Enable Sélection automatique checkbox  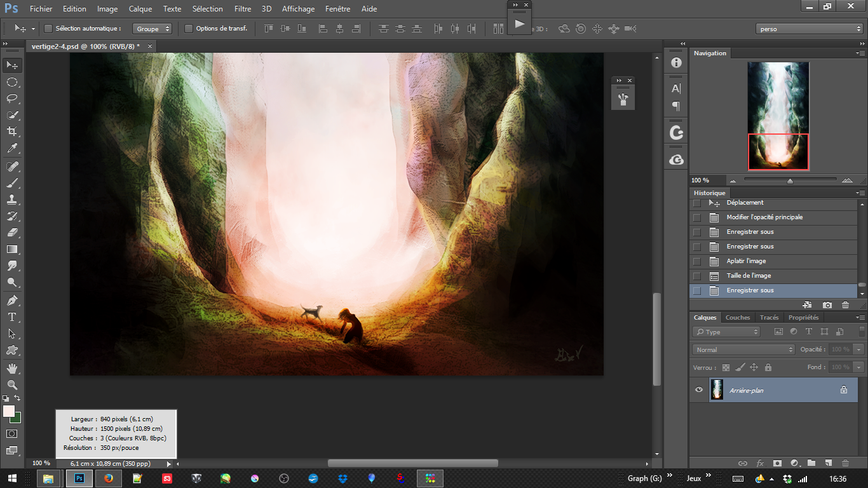point(48,29)
